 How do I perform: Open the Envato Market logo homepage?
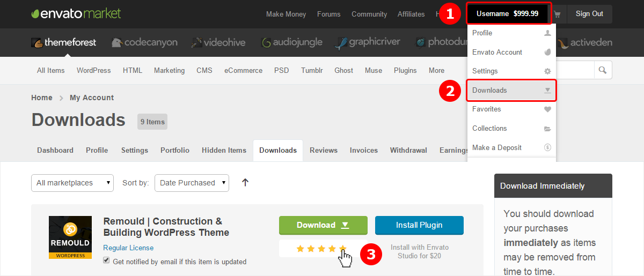tap(76, 13)
